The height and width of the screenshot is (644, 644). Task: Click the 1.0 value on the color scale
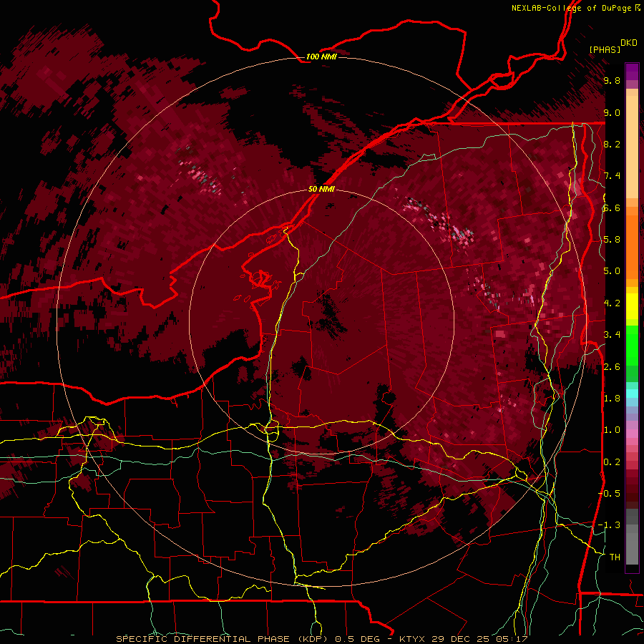tap(612, 430)
